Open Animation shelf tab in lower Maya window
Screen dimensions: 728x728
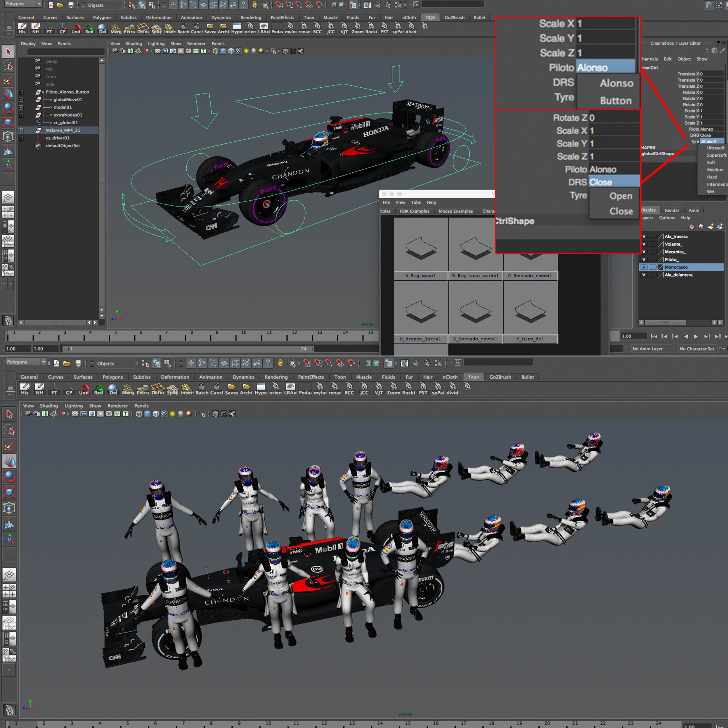[211, 377]
